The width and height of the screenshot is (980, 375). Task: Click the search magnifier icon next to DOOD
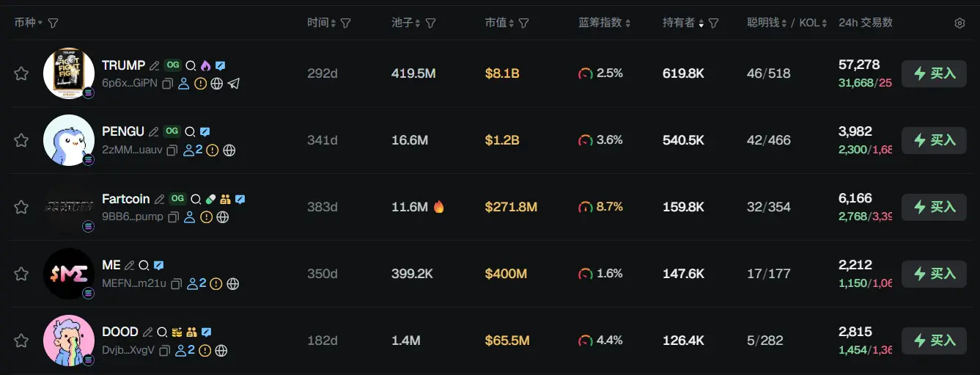(x=162, y=332)
